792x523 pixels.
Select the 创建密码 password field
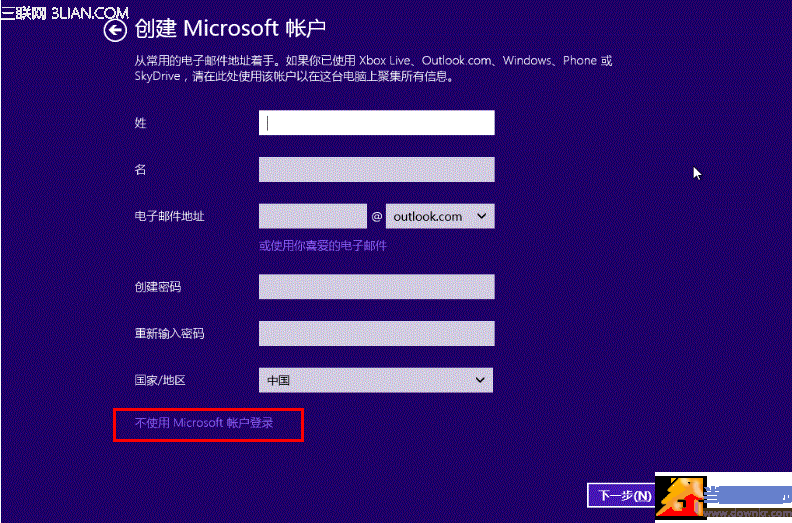pos(376,287)
